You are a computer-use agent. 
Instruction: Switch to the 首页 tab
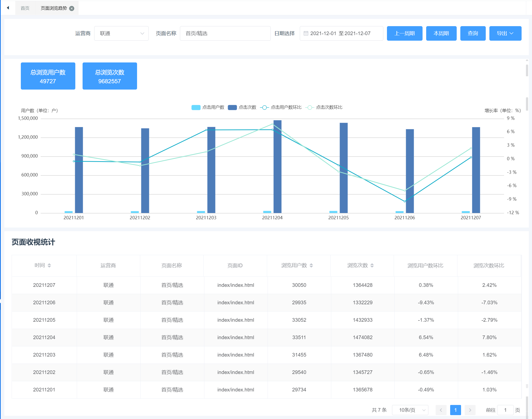tap(25, 8)
